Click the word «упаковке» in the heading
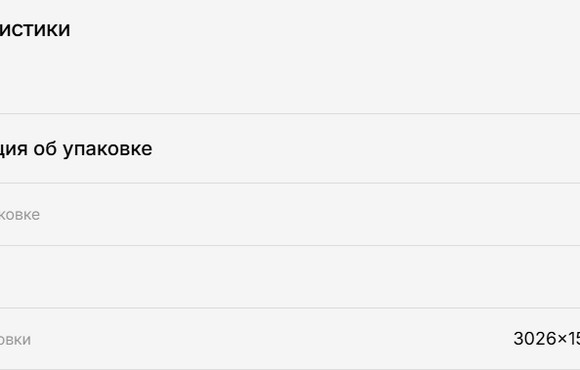 pyautogui.click(x=107, y=149)
